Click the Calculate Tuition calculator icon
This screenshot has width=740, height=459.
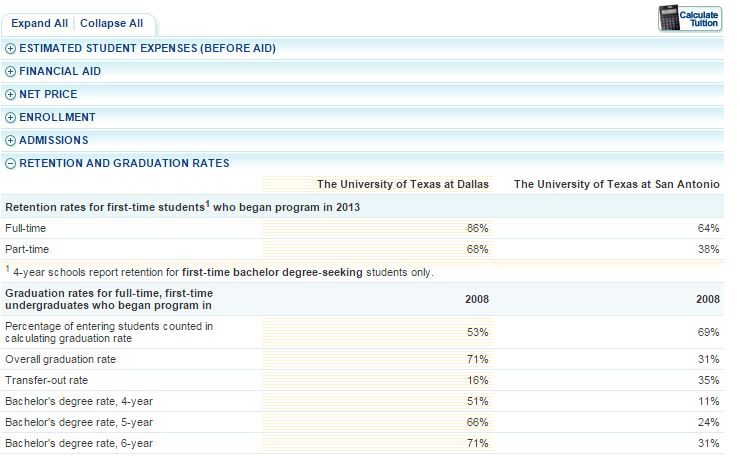(690, 19)
